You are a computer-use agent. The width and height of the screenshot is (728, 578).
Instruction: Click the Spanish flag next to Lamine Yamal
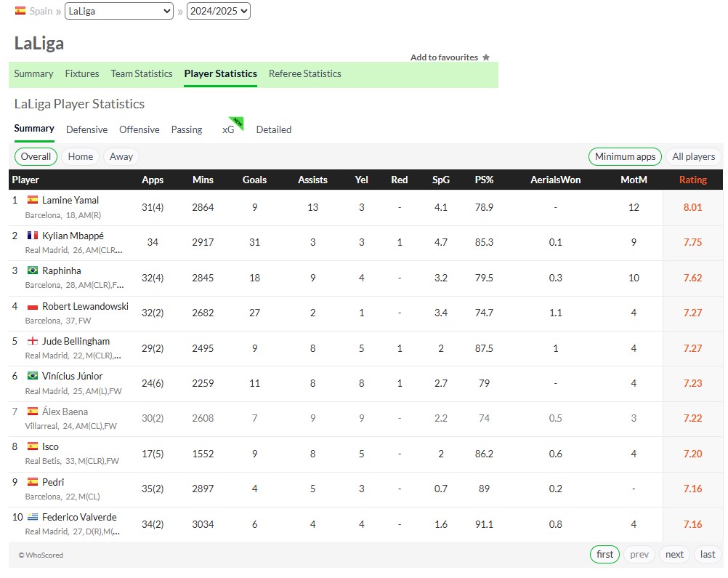(33, 200)
